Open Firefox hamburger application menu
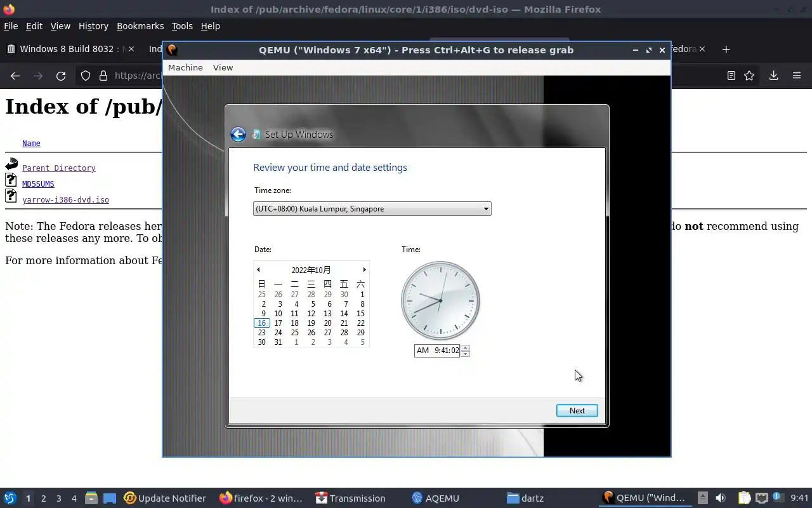812x508 pixels. (797, 76)
